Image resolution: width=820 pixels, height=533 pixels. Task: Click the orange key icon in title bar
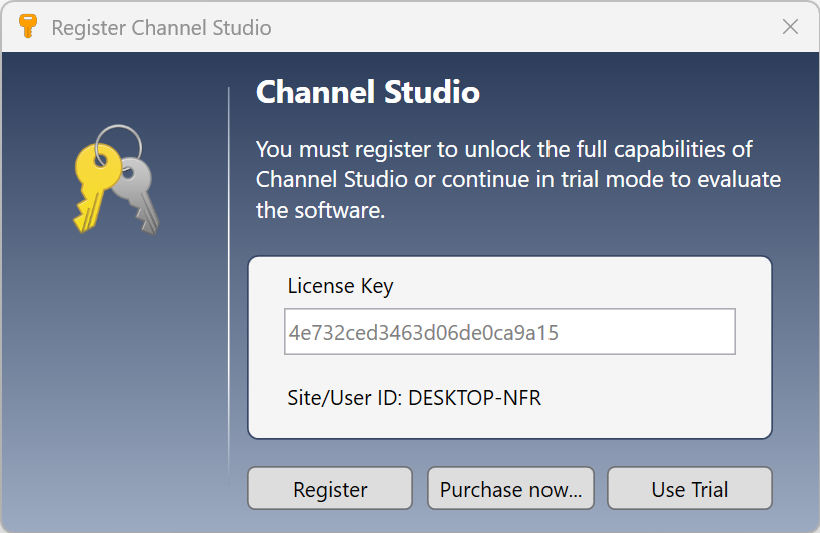[28, 27]
